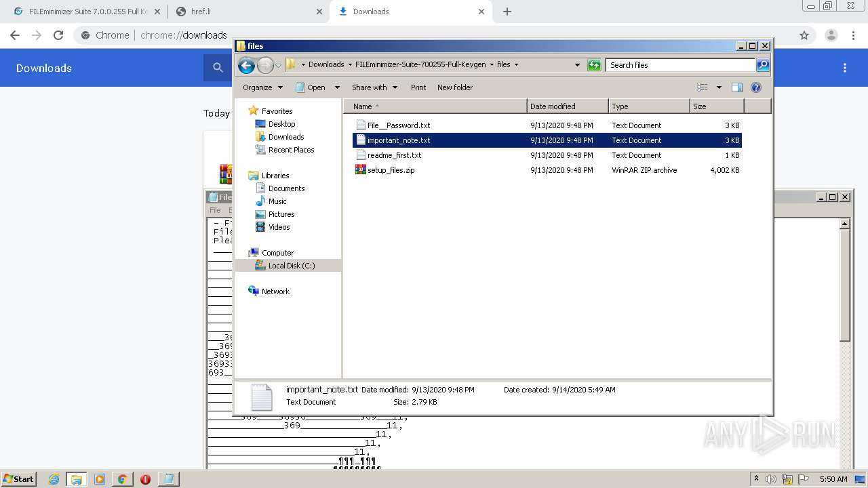The height and width of the screenshot is (488, 868).
Task: Open Pictures library in navigation pane
Action: (x=275, y=214)
